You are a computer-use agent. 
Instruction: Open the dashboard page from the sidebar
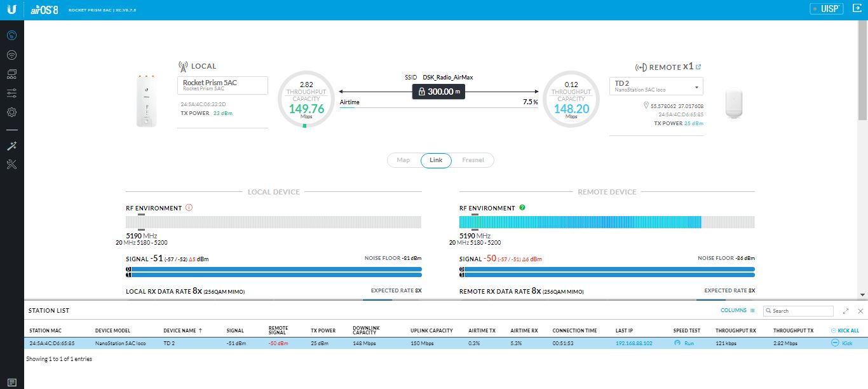coord(12,36)
